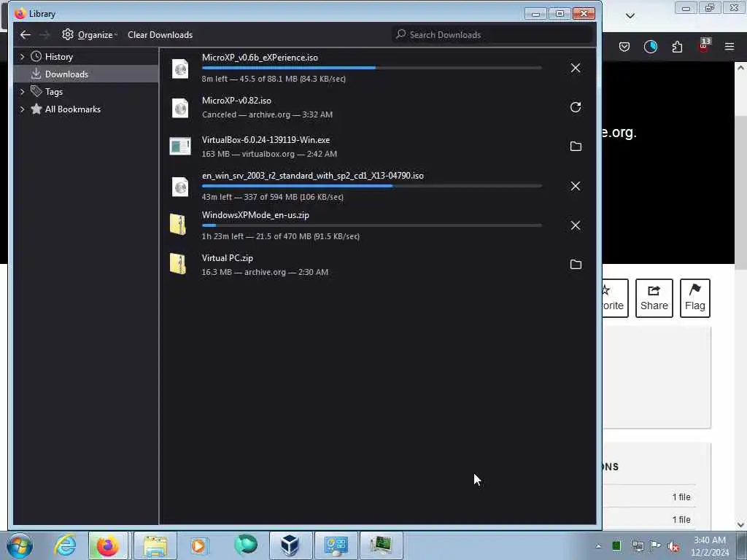Click Favorite button on archive.org page

click(x=614, y=298)
